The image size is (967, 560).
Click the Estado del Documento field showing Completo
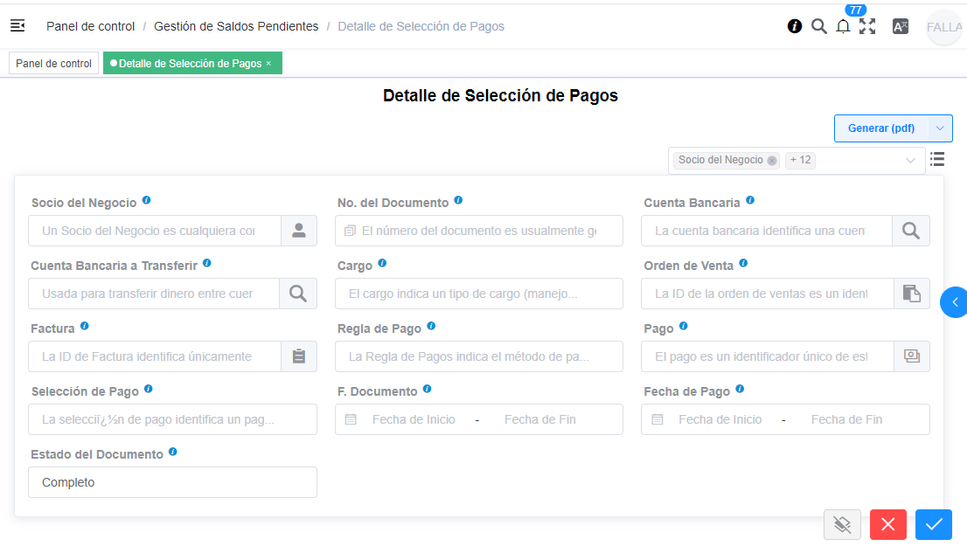tap(172, 481)
